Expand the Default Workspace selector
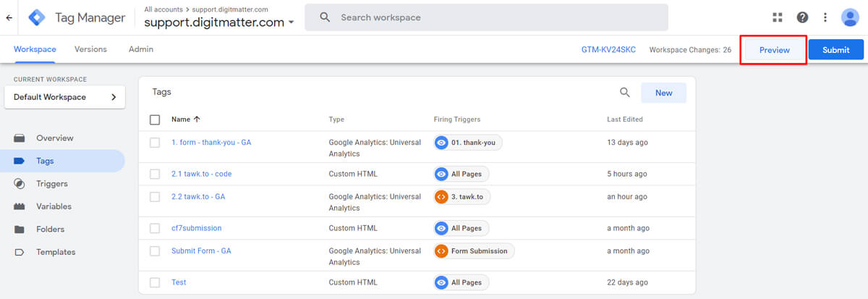 tap(64, 97)
